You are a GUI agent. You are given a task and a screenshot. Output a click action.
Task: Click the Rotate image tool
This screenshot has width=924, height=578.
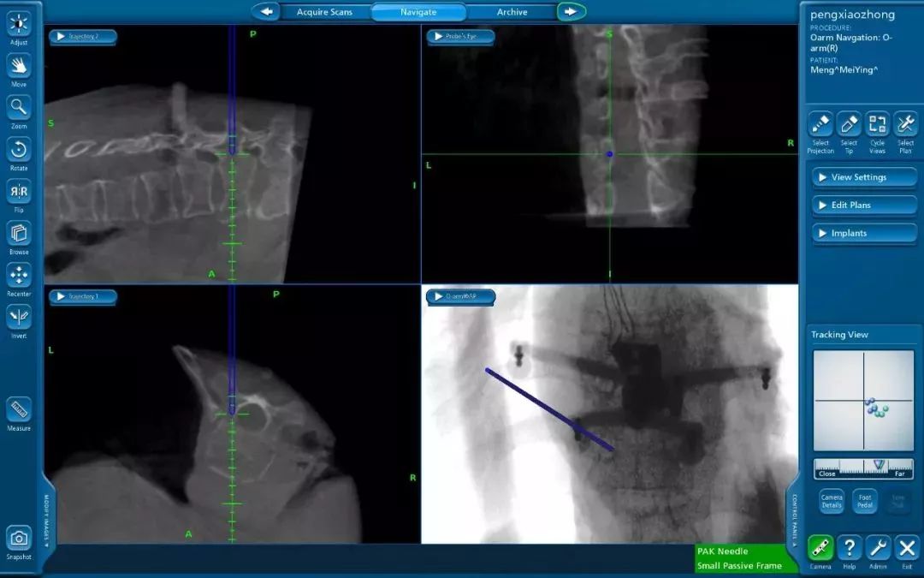point(19,150)
